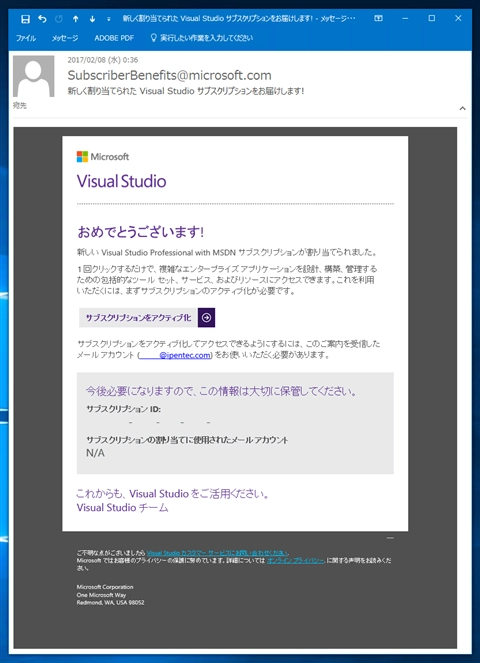Click the Microsoft logo in the email
The image size is (480, 663).
coord(103,156)
